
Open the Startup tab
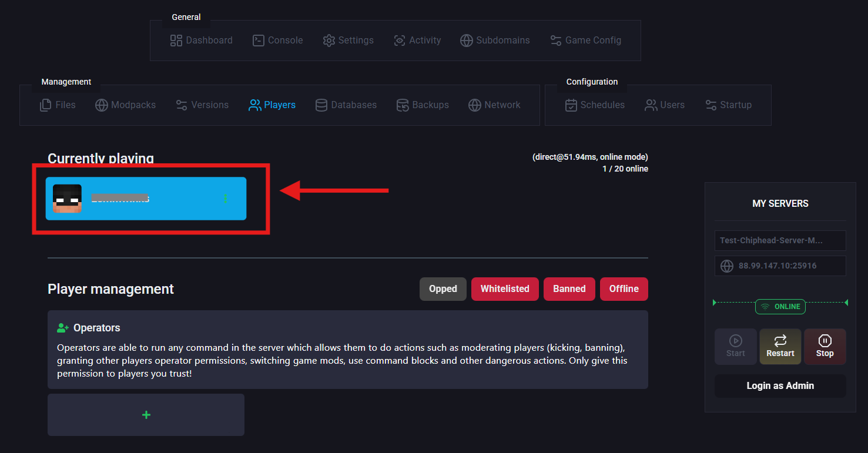[x=728, y=105]
